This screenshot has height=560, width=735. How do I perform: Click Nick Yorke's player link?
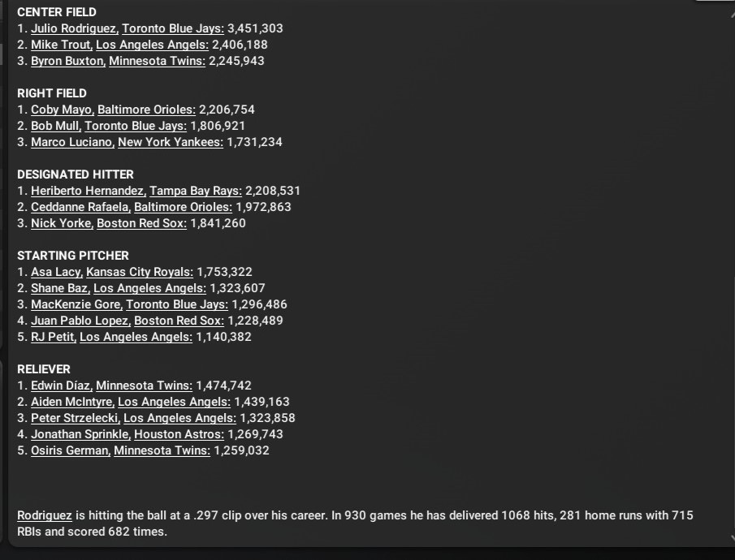click(x=61, y=223)
